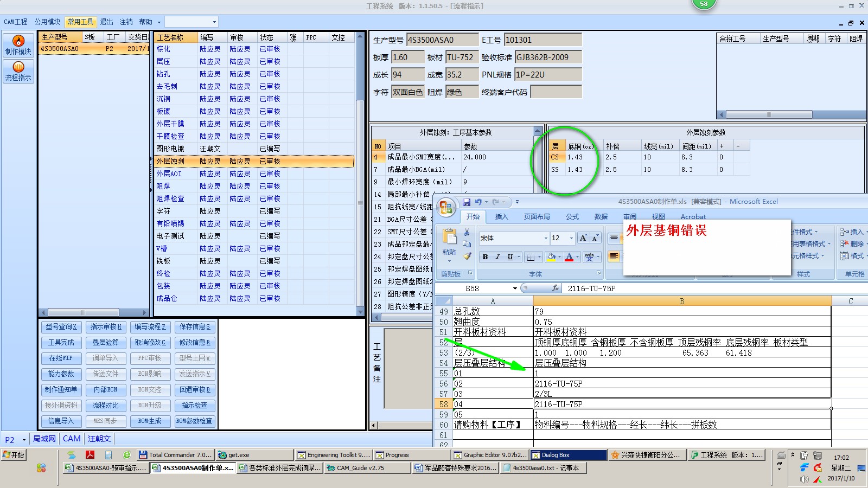Image resolution: width=868 pixels, height=488 pixels.
Task: Click the 外层AOI process row
Action: pos(254,174)
